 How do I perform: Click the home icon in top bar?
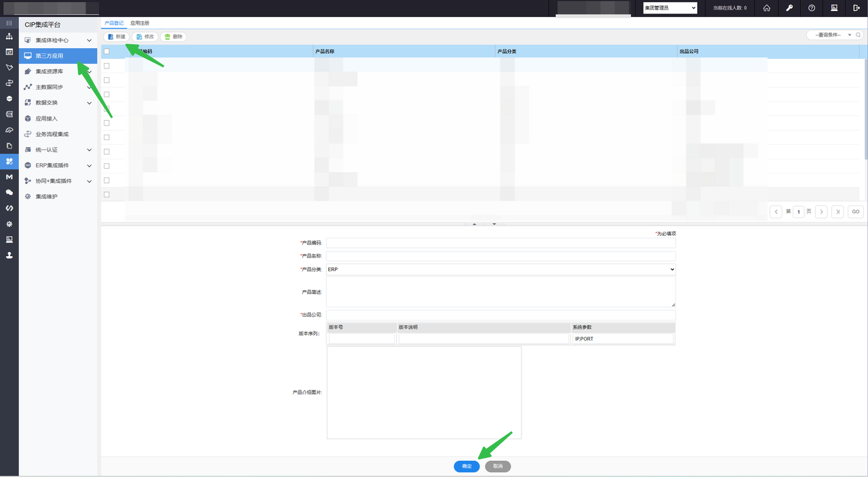tap(766, 8)
